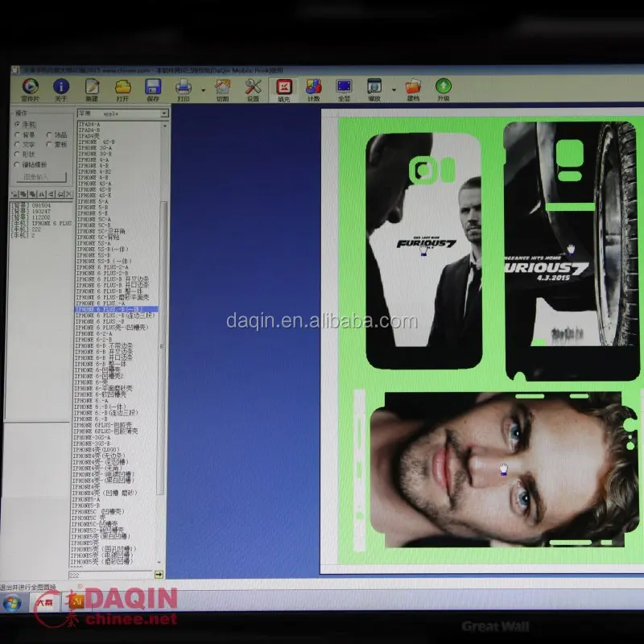The height and width of the screenshot is (644, 644).
Task: Select the 形状 radio button
Action: pyautogui.click(x=19, y=154)
